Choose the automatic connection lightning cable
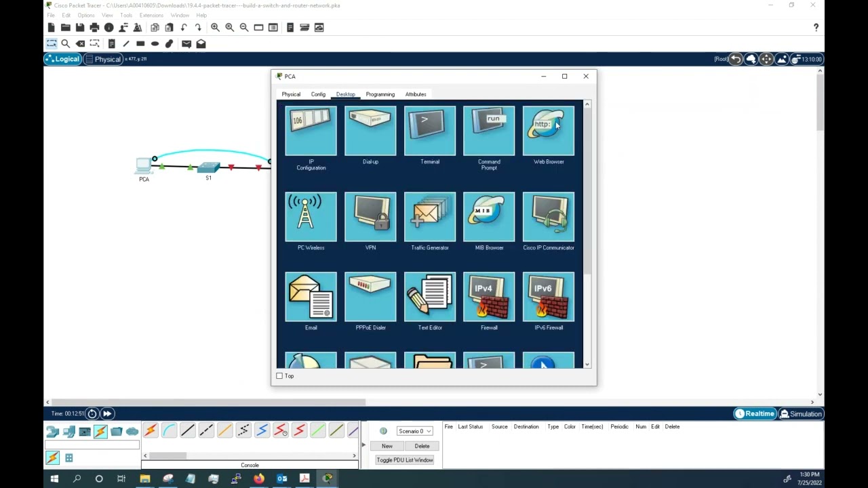 point(151,430)
